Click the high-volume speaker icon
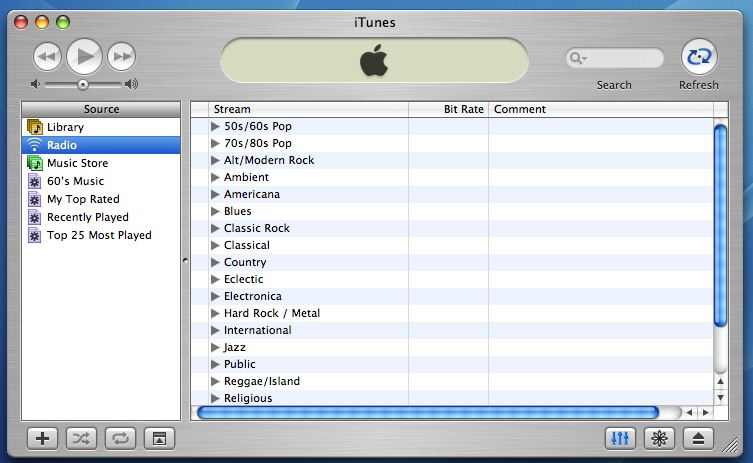753x463 pixels. [x=131, y=85]
